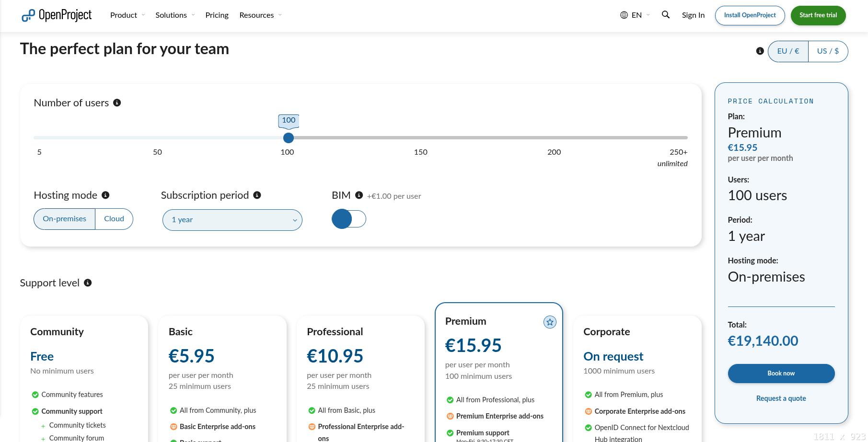Click checkmark beside All from Community, plus
868x442 pixels.
point(174,410)
